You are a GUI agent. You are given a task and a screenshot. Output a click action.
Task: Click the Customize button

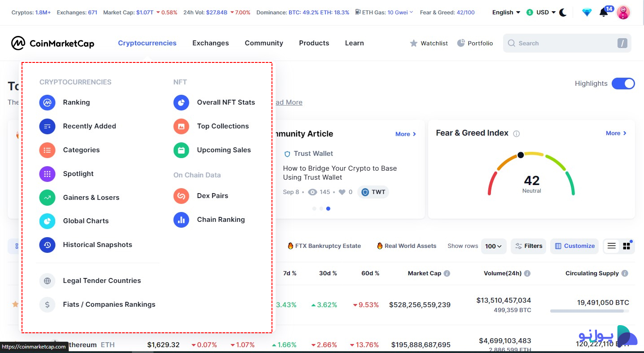tap(574, 246)
